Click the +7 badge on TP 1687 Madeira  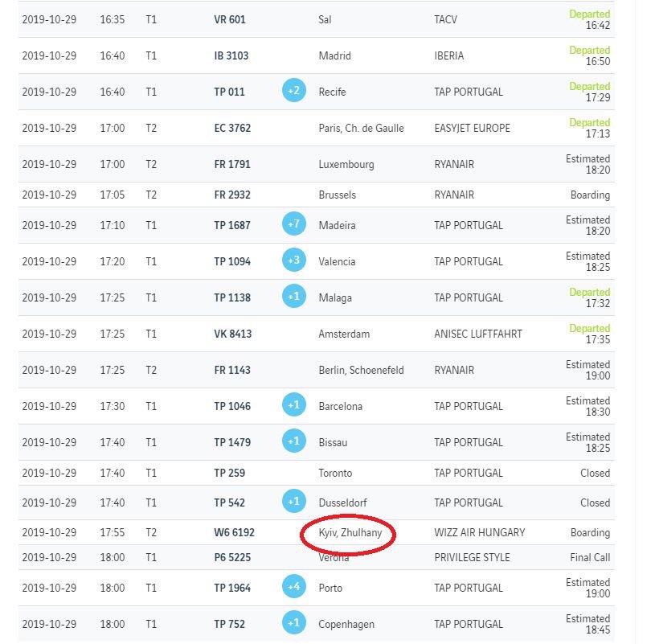click(294, 224)
